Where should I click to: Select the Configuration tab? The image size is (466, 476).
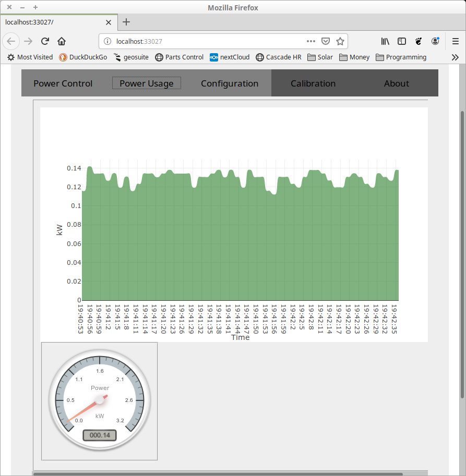pos(230,83)
